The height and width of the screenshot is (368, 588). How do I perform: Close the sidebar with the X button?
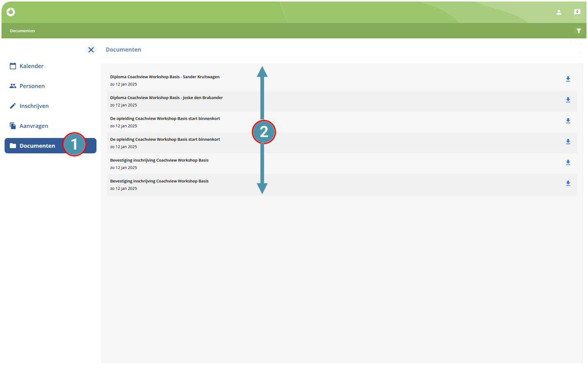click(91, 50)
